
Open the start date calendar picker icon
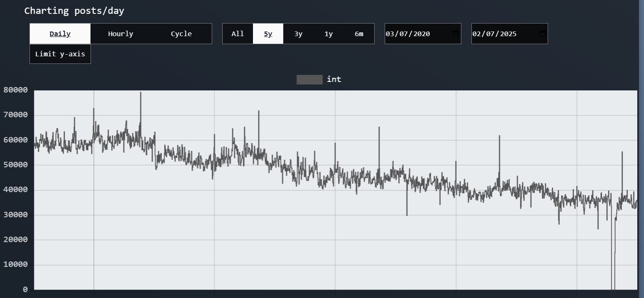(x=455, y=34)
